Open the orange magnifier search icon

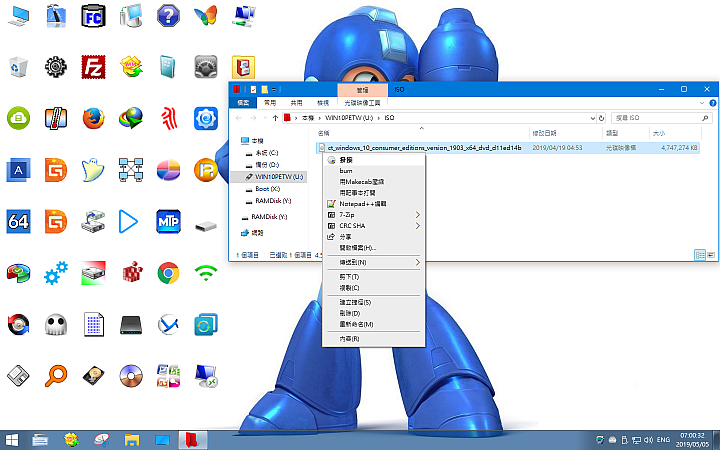click(56, 376)
